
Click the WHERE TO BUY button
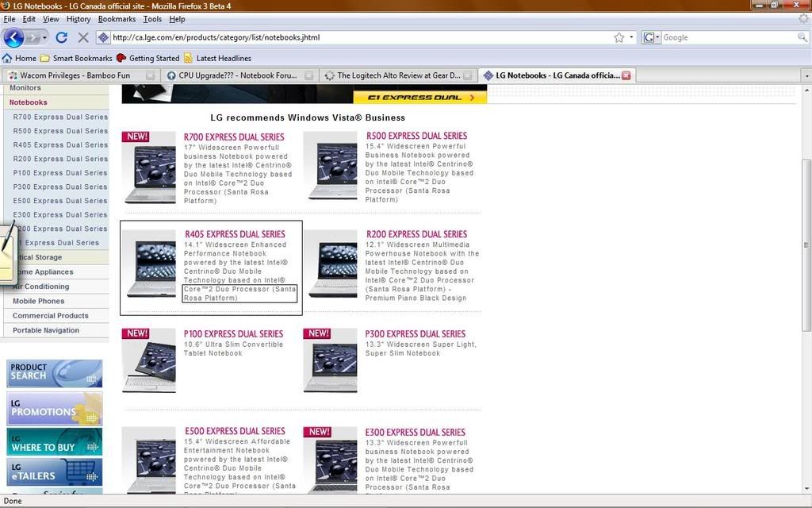click(55, 441)
